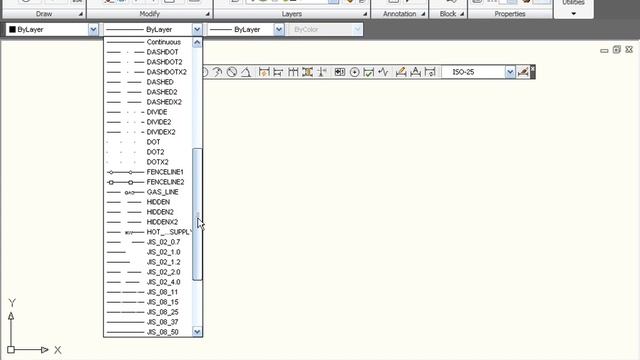Select the JIS_02_4.0 linetype
The image size is (640, 360).
148,282
